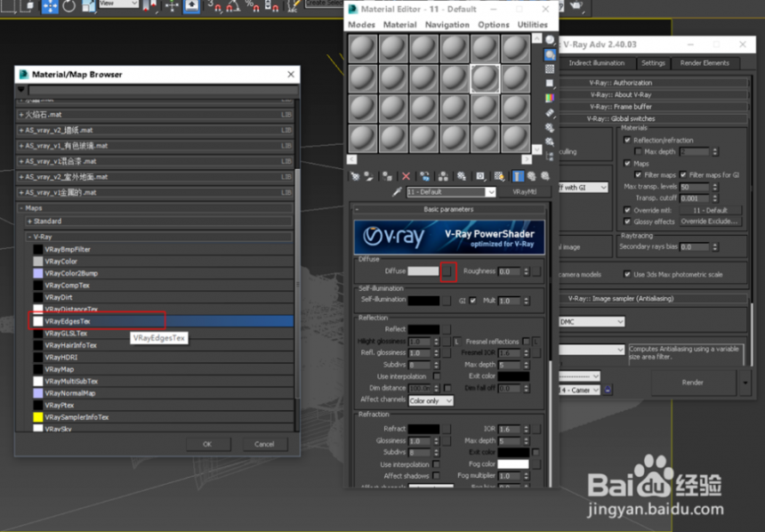Viewport: 765px width, 532px height.
Task: Open Utilities menu in Material Editor
Action: (x=532, y=25)
